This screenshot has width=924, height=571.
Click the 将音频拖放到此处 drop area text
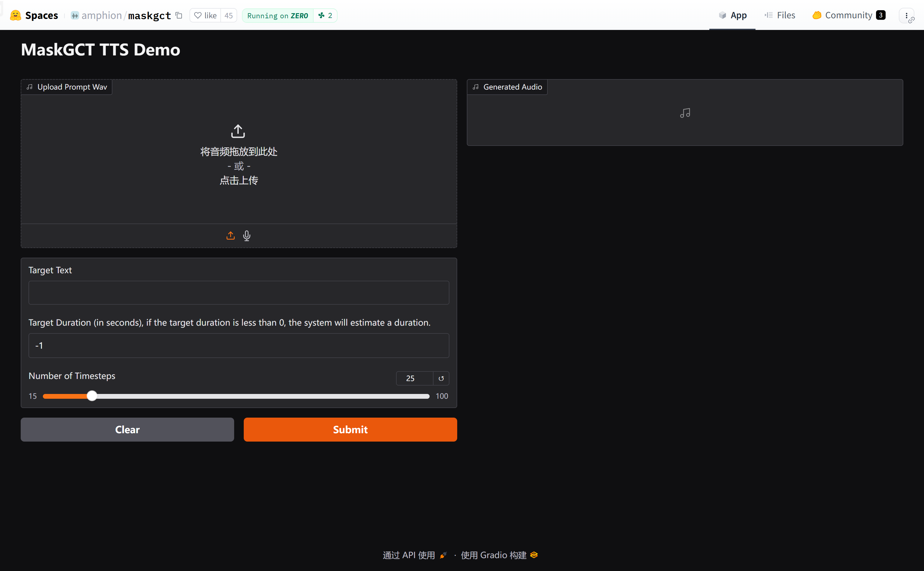239,151
